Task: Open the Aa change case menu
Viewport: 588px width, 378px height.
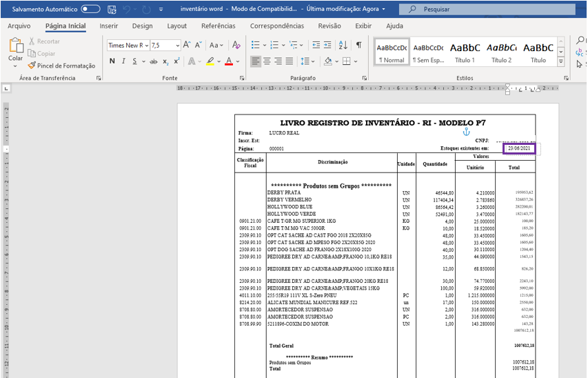Action: coord(216,46)
